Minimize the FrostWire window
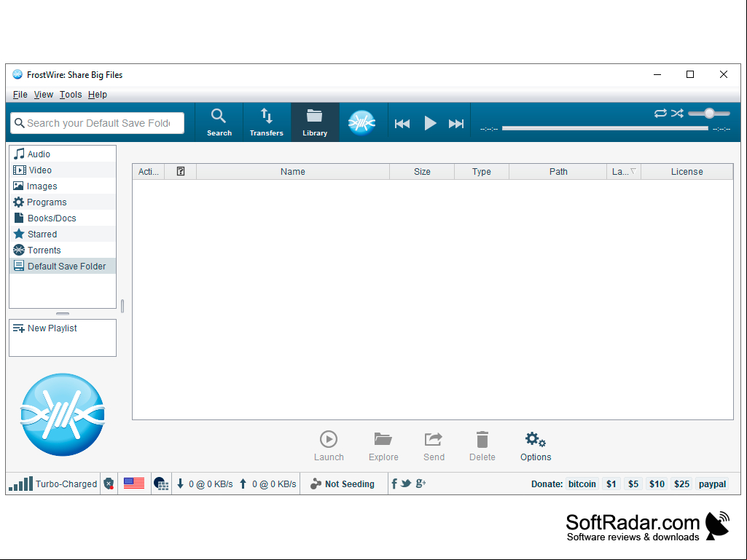Viewport: 747px width, 560px height. click(x=657, y=74)
